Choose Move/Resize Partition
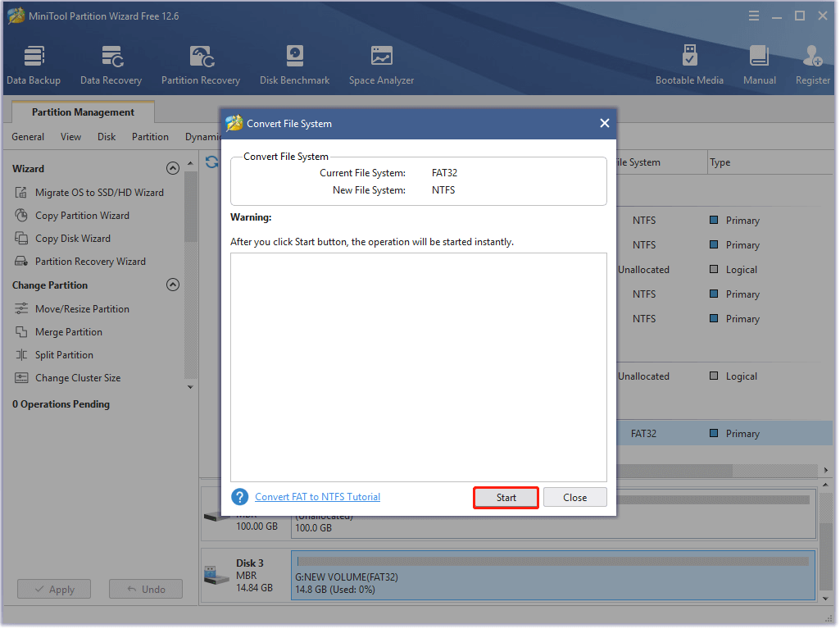840x629 pixels. click(72, 309)
